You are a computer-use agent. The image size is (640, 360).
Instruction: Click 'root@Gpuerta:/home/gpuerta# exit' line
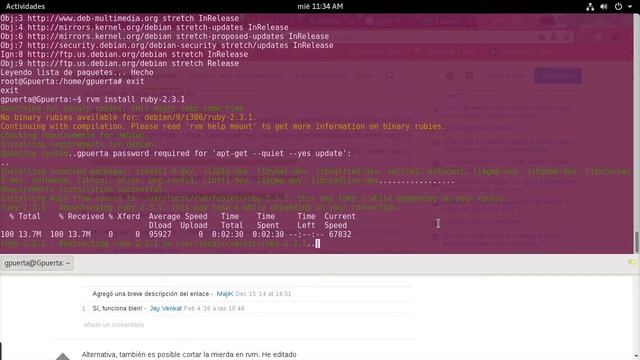coord(72,81)
